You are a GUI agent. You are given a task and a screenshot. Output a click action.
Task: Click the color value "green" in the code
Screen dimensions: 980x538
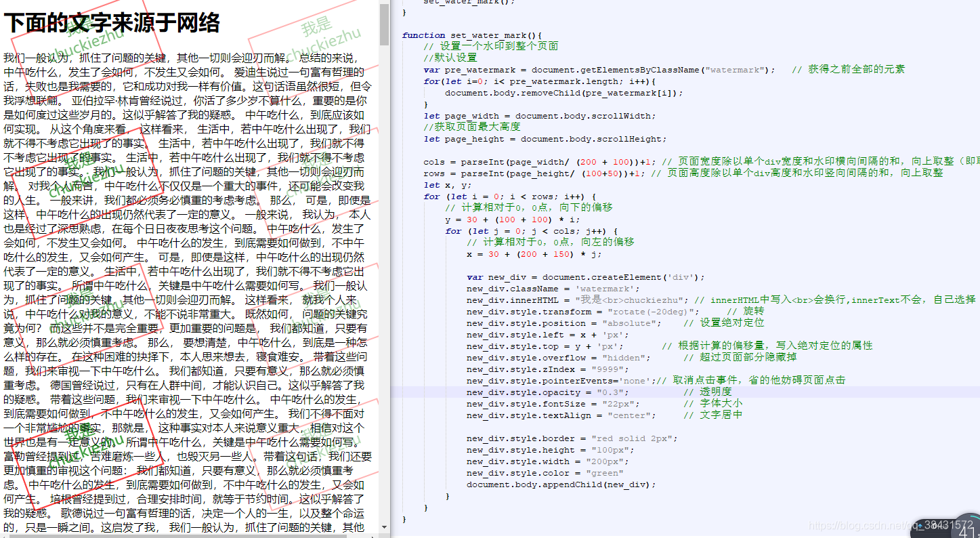(603, 473)
